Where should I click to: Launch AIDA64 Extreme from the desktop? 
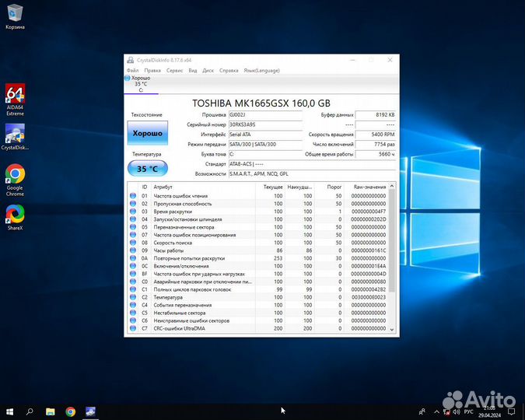coord(15,100)
